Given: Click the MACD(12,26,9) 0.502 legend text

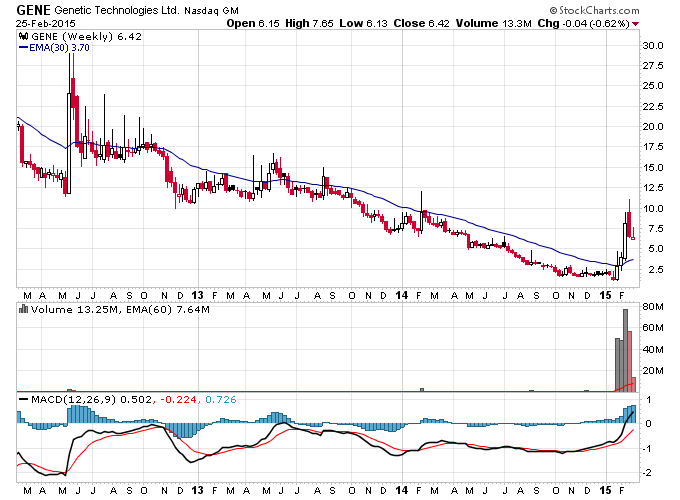Looking at the screenshot, I should coord(92,399).
